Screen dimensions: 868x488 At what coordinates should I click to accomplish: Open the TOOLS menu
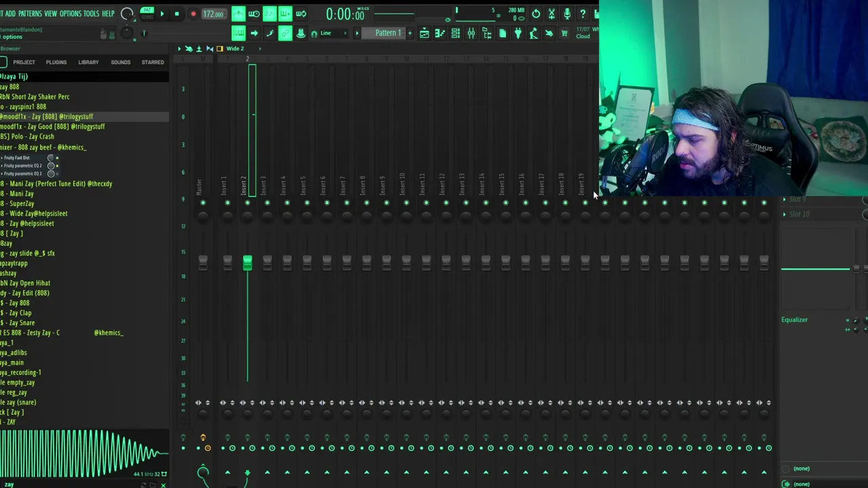[x=92, y=14]
